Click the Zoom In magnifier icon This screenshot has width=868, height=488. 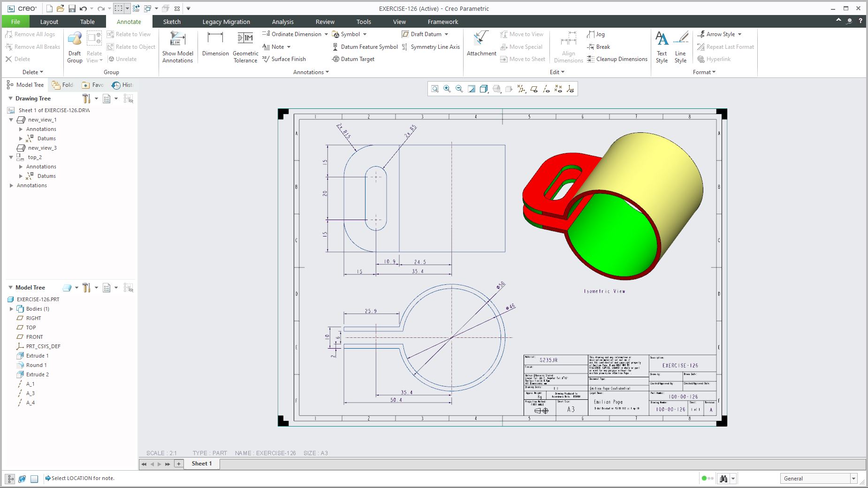(447, 89)
